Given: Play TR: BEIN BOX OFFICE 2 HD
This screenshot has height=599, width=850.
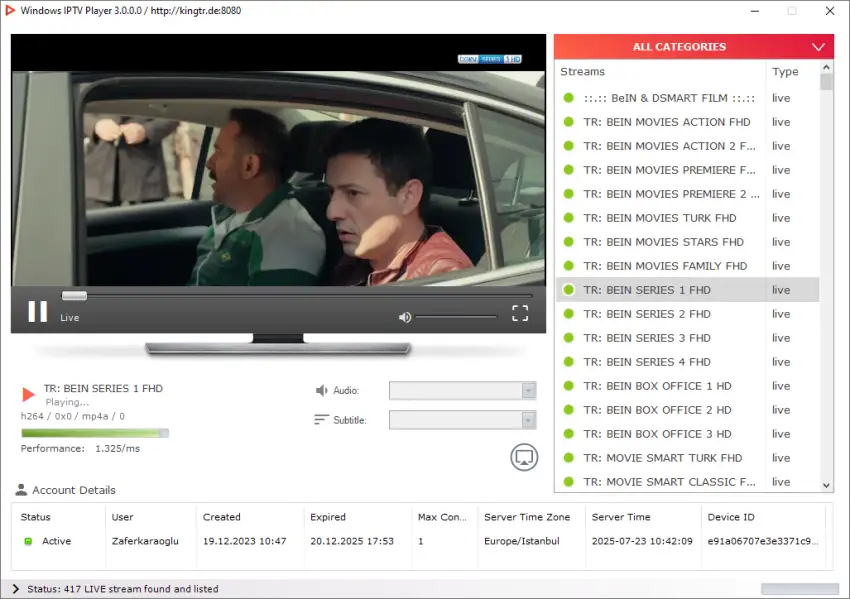Looking at the screenshot, I should pos(687,410).
